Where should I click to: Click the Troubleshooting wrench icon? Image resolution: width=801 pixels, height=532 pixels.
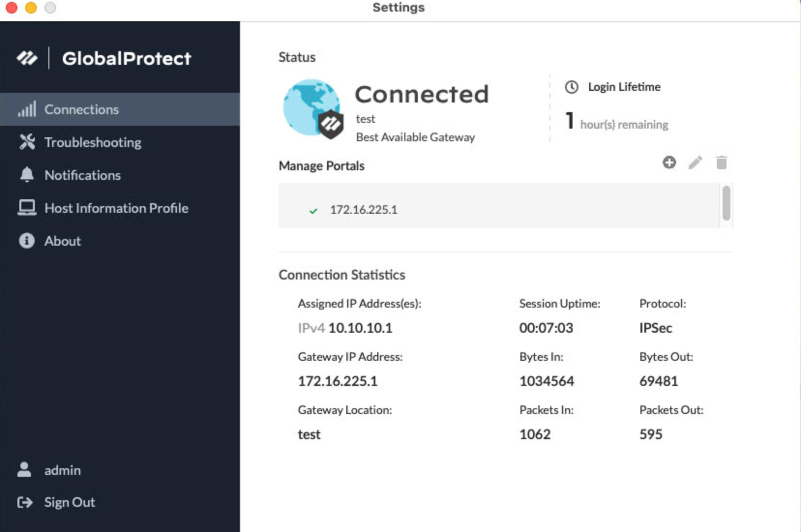(27, 142)
